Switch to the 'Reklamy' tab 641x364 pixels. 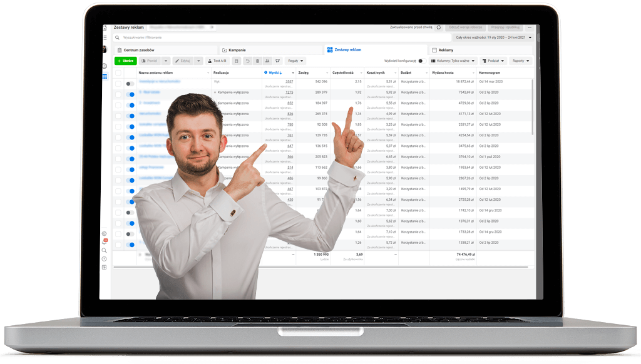(x=445, y=49)
